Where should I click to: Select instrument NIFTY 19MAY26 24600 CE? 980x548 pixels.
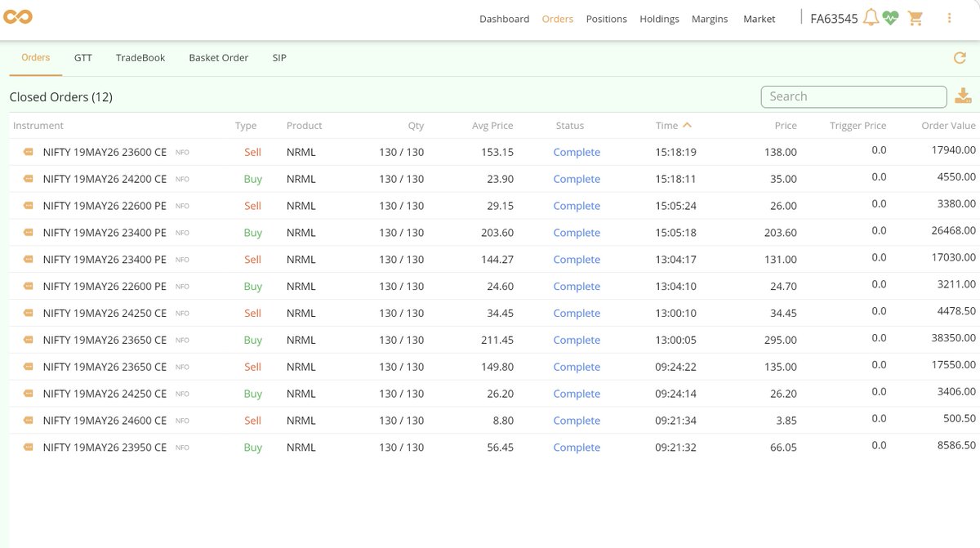coord(105,421)
